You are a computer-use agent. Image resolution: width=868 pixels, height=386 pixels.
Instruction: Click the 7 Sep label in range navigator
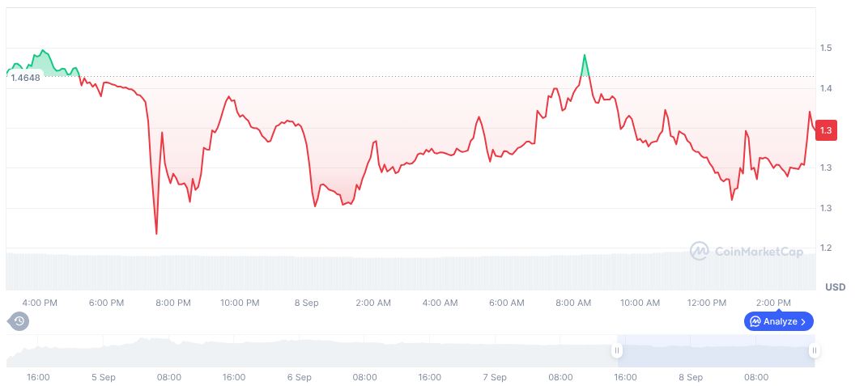tap(494, 377)
